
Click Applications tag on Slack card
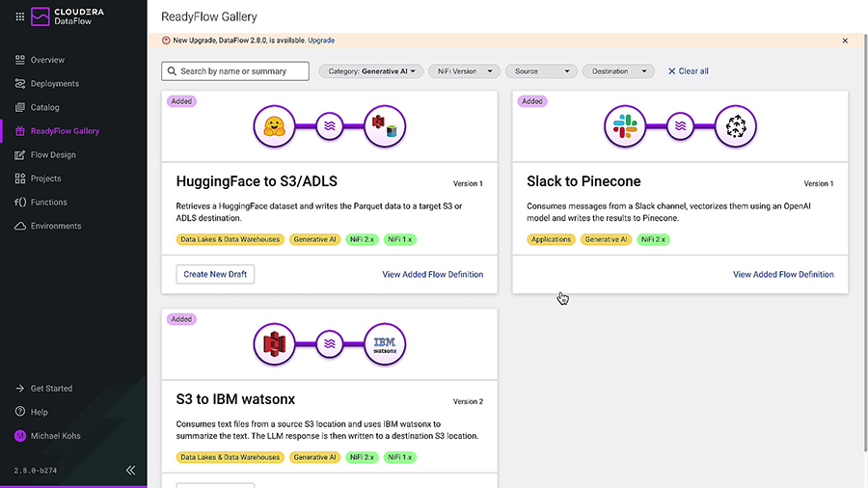pos(551,239)
